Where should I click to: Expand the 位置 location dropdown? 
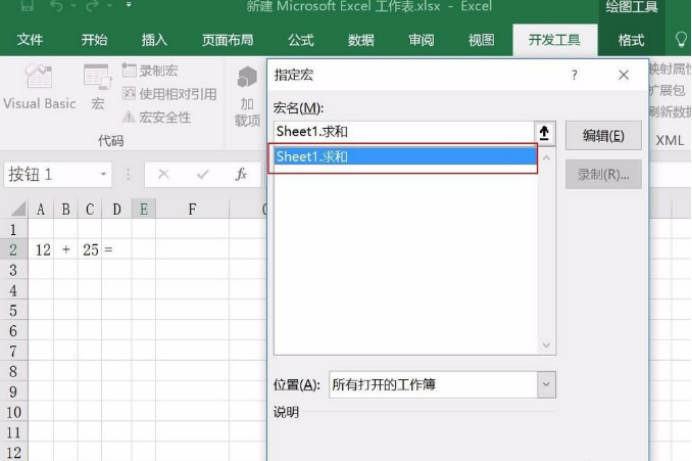tap(546, 385)
